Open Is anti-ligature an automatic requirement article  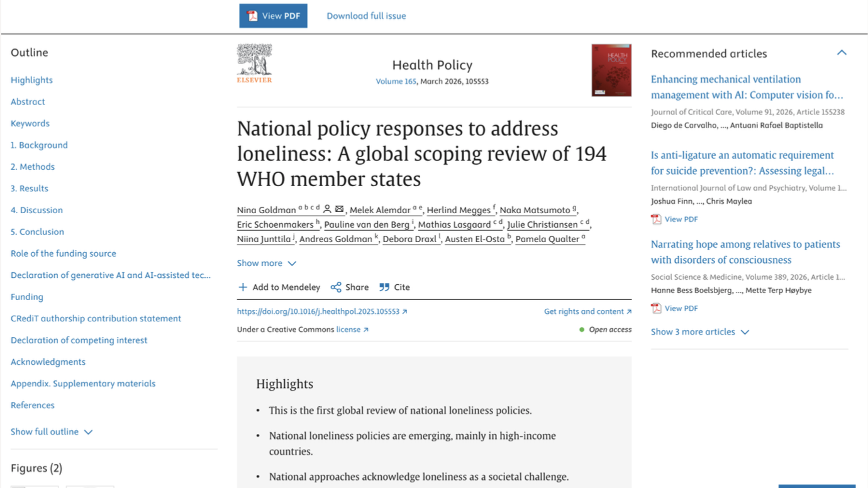743,163
